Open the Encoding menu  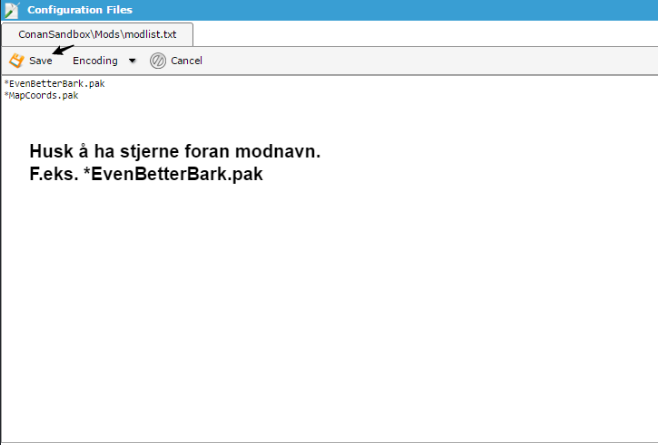coord(95,60)
